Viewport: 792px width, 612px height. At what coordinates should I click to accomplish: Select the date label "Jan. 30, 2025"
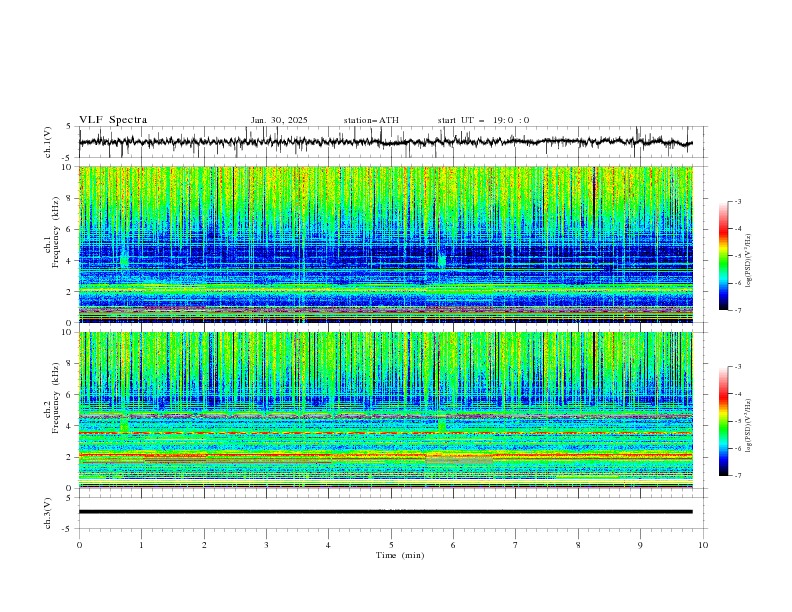pos(279,120)
